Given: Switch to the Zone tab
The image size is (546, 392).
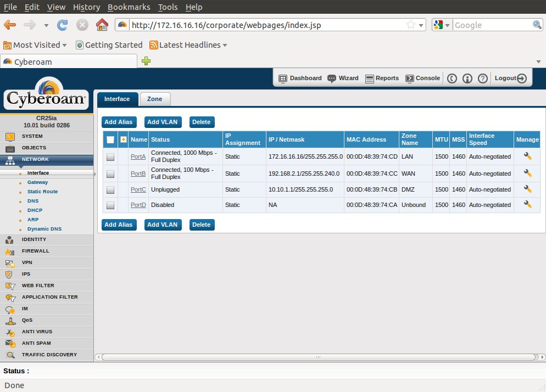Looking at the screenshot, I should (154, 99).
